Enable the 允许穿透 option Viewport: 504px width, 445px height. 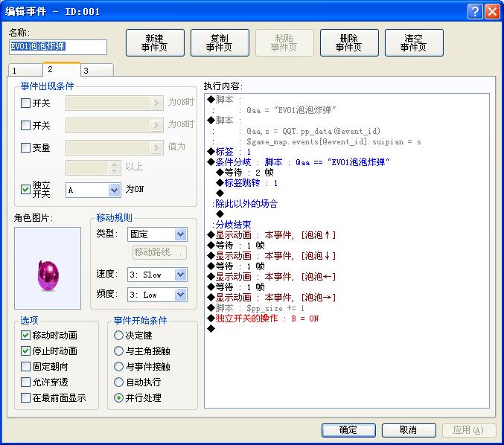[x=25, y=382]
